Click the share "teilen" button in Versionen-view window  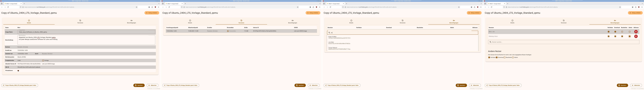pyautogui.click(x=181, y=85)
